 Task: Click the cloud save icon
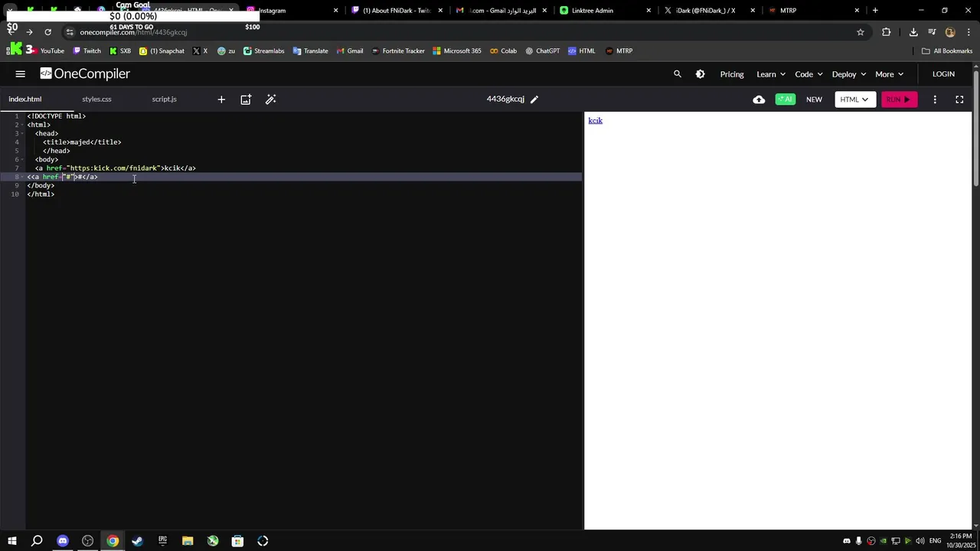coord(759,99)
